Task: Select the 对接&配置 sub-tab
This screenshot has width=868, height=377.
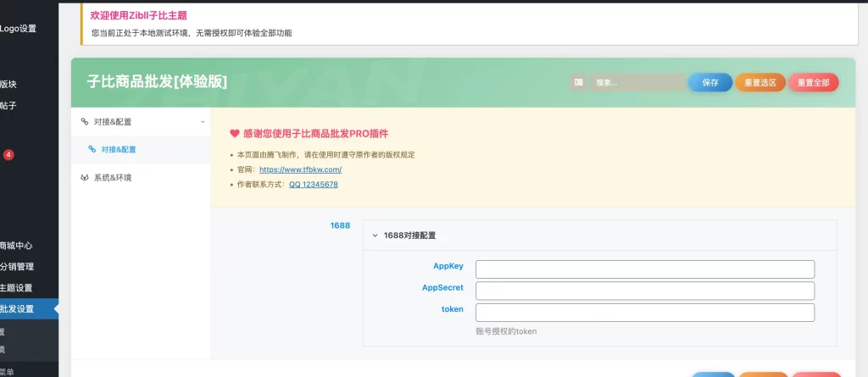Action: (x=141, y=149)
